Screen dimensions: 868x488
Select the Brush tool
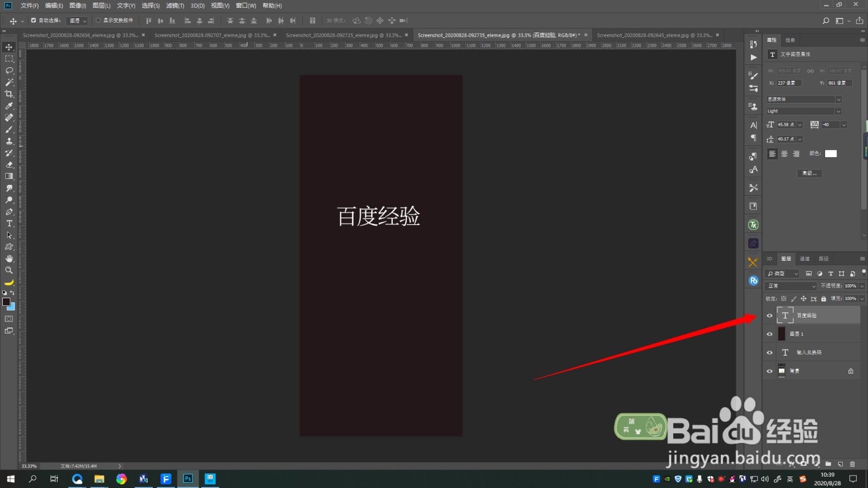click(x=9, y=129)
